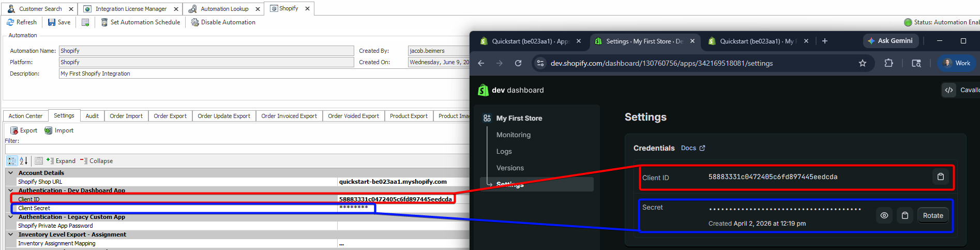Open the Action Center tab
Image resolution: width=980 pixels, height=250 pixels.
click(25, 116)
